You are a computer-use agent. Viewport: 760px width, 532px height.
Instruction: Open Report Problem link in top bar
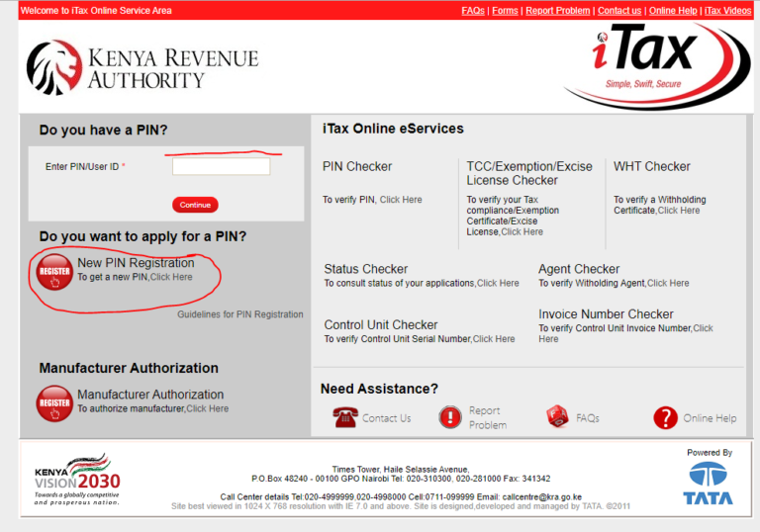(558, 11)
